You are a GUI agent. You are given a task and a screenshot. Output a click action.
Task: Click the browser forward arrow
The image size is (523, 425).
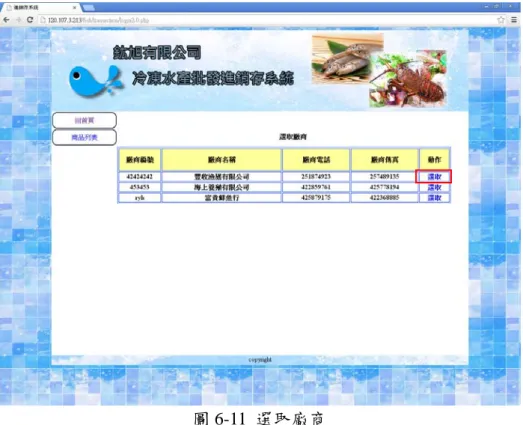(x=18, y=20)
